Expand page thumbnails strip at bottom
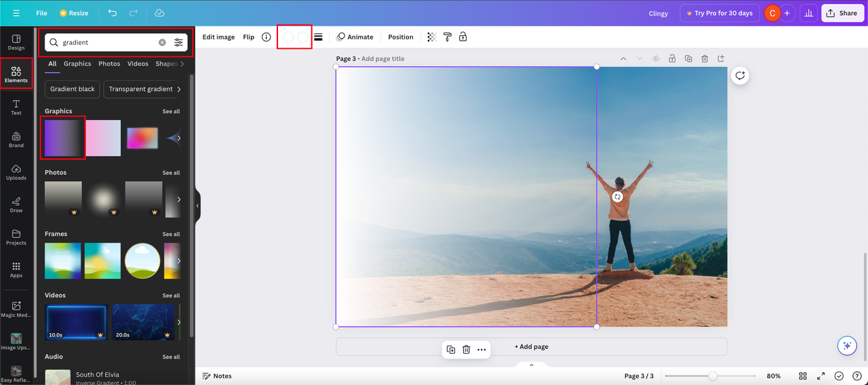The height and width of the screenshot is (385, 868). (532, 365)
